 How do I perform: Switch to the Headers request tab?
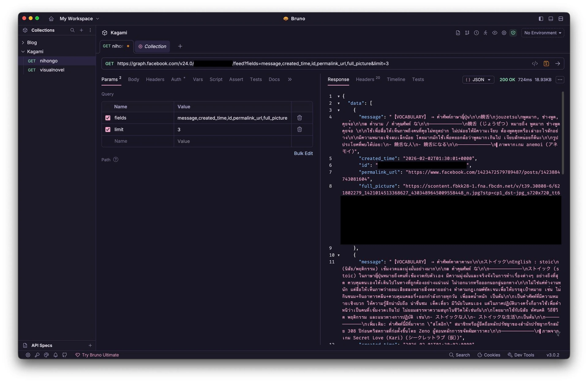tap(155, 79)
